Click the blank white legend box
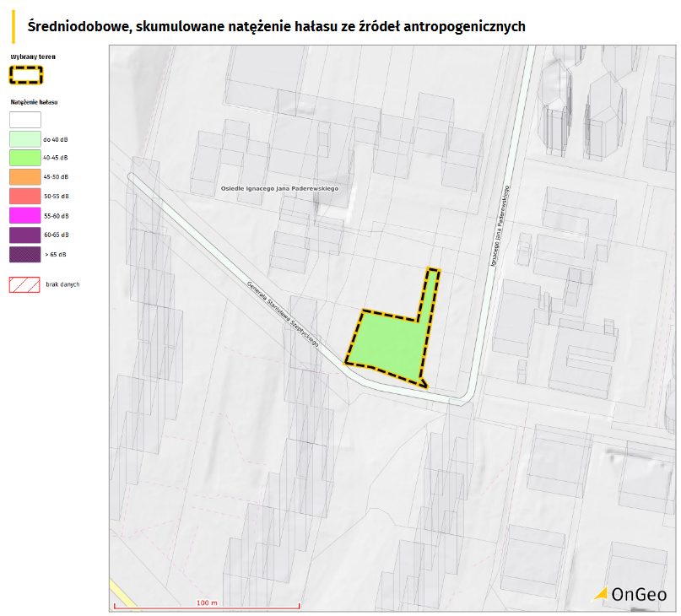Image resolution: width=681 pixels, height=616 pixels. [24, 119]
